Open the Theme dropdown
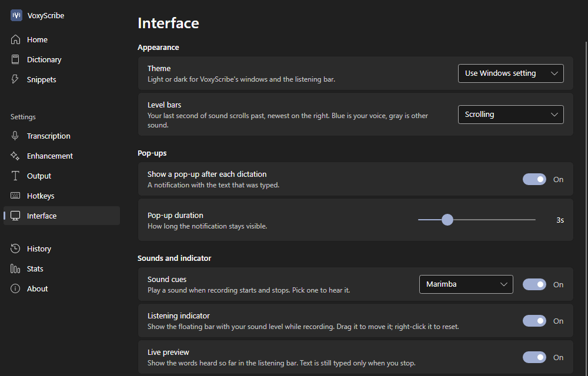The image size is (588, 376). point(511,73)
